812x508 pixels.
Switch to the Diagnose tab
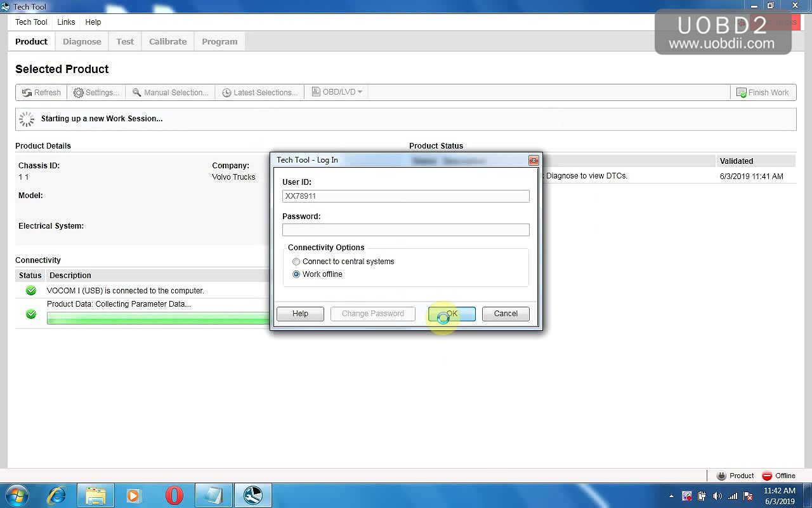click(x=82, y=41)
